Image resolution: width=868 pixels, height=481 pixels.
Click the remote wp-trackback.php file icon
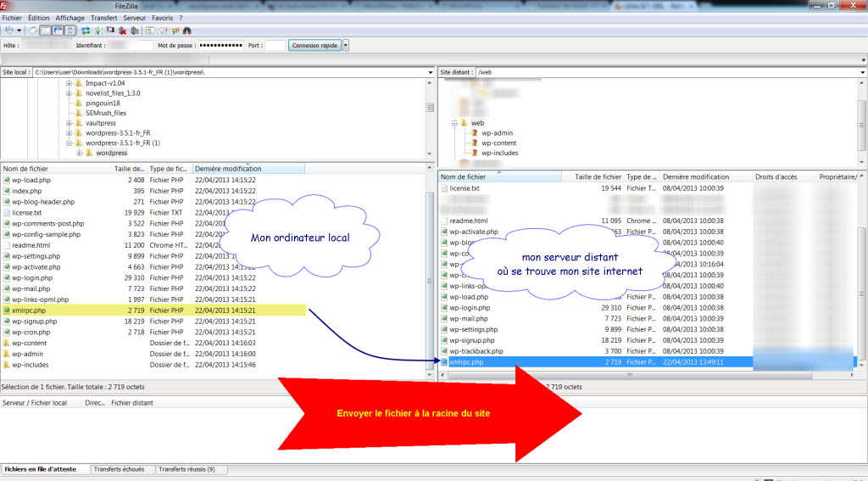[444, 351]
